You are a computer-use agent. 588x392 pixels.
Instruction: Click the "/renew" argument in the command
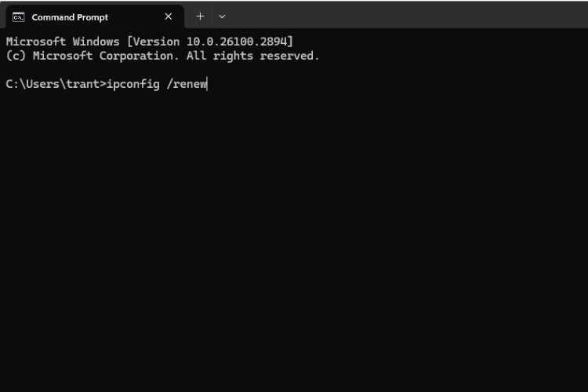187,84
